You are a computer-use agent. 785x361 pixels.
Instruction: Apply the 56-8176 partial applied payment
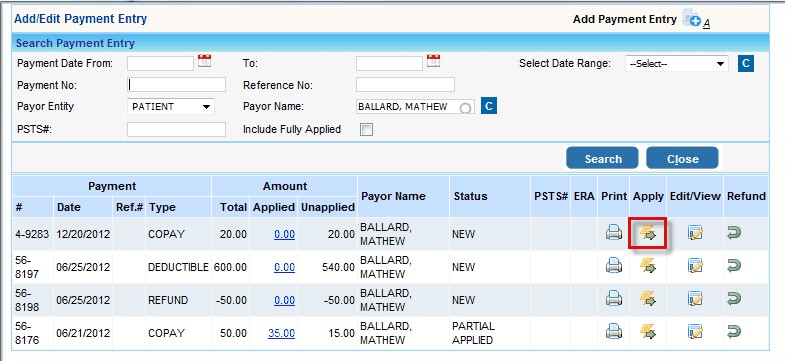click(648, 332)
